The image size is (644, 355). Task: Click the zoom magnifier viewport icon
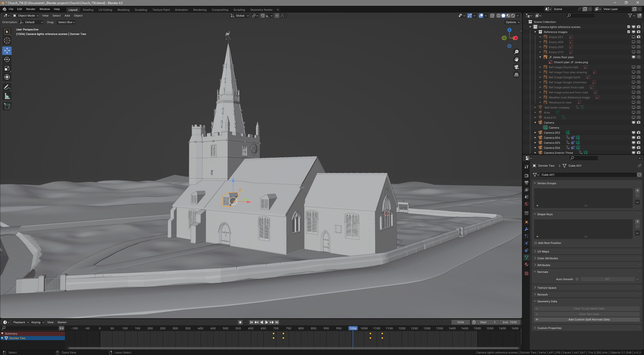(x=516, y=52)
